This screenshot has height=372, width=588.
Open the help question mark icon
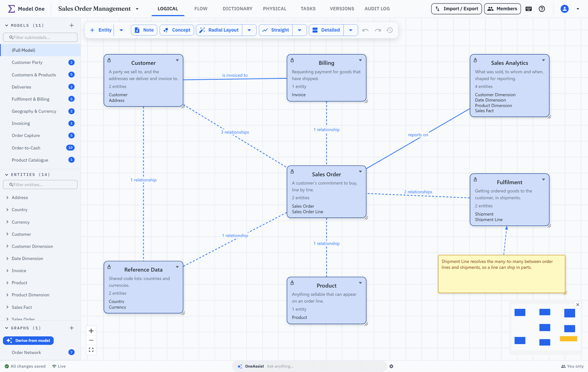[542, 9]
